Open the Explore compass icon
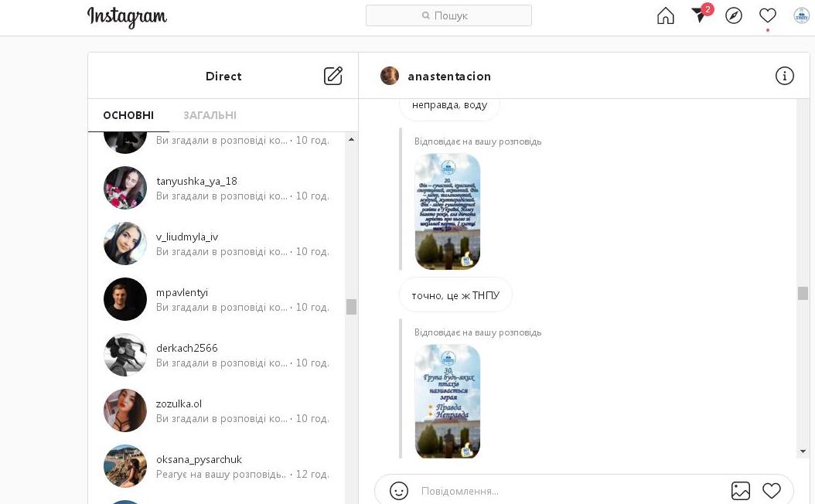Screen dimensions: 815x504 point(734,15)
